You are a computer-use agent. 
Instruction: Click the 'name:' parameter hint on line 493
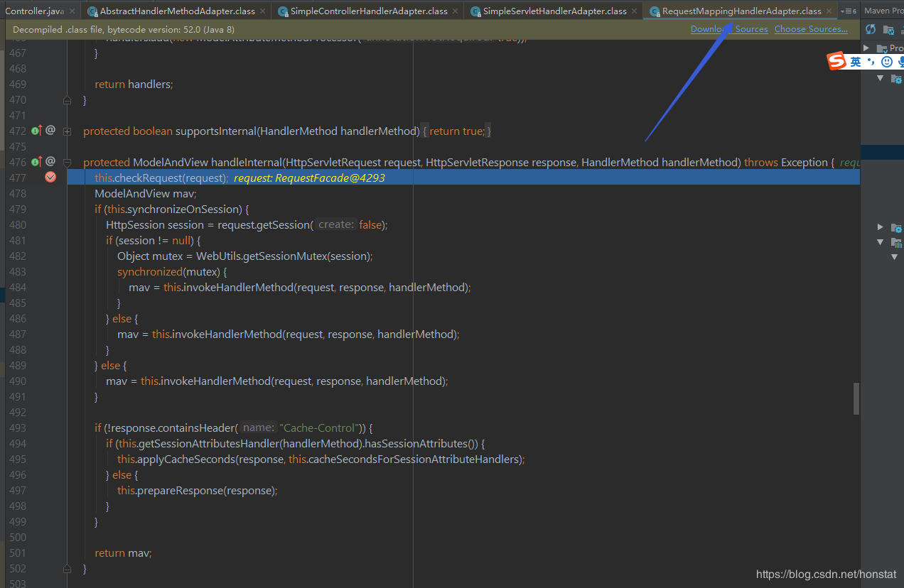pos(259,428)
